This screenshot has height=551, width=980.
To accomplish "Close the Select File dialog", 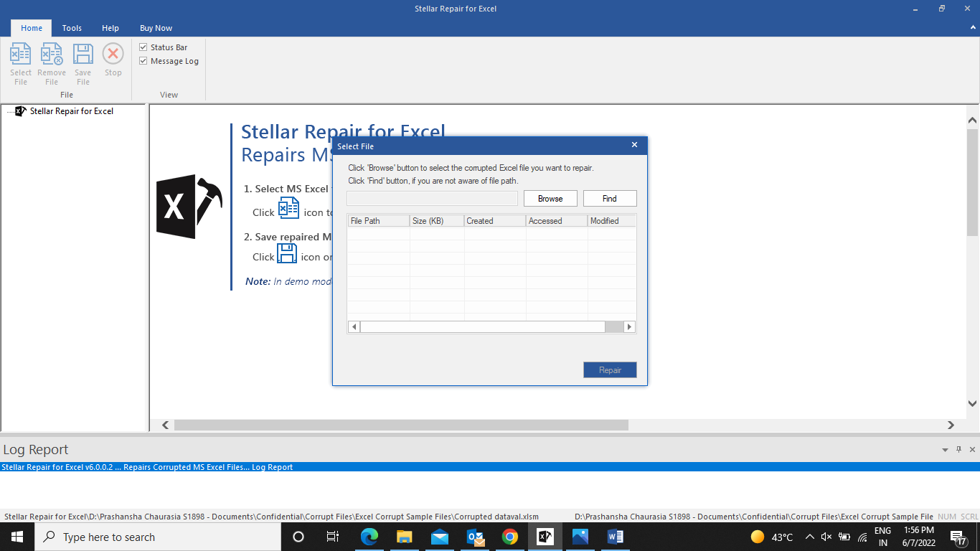I will click(x=634, y=145).
